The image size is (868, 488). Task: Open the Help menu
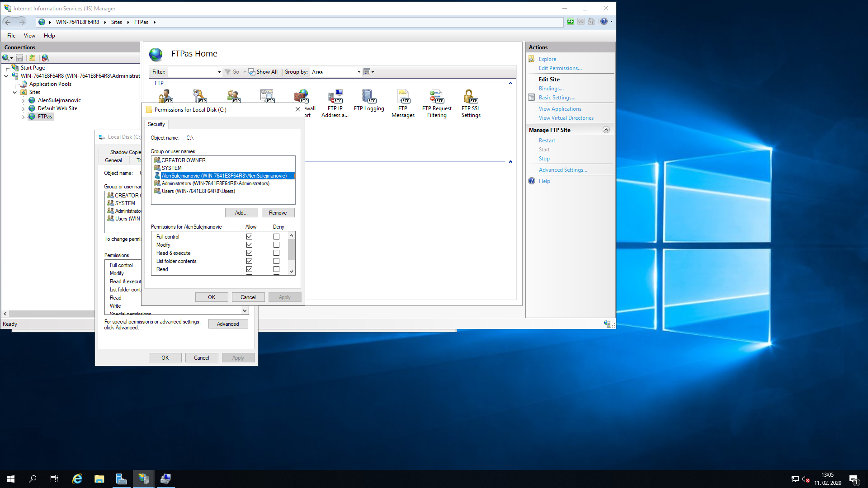[x=49, y=36]
